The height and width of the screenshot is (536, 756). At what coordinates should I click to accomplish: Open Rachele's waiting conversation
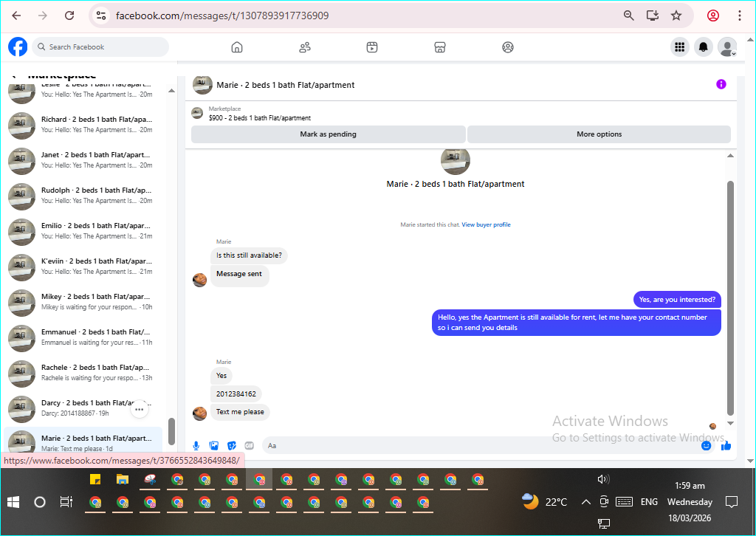[x=83, y=374]
